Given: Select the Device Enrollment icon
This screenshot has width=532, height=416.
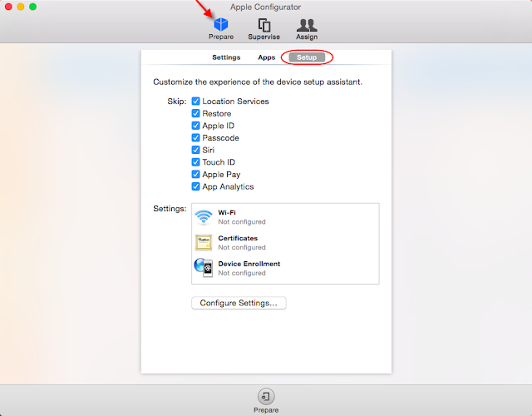Looking at the screenshot, I should pos(204,268).
